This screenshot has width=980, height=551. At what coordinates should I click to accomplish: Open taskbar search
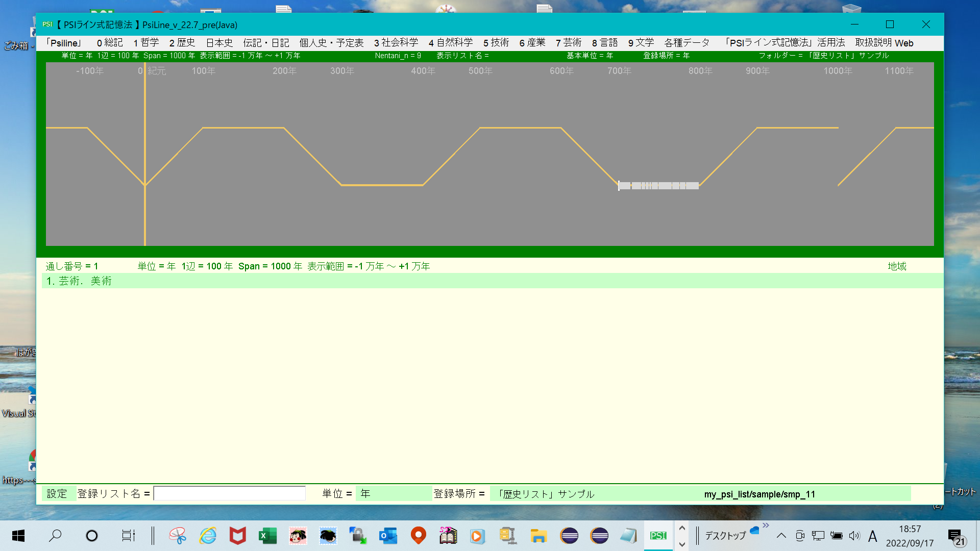click(55, 536)
